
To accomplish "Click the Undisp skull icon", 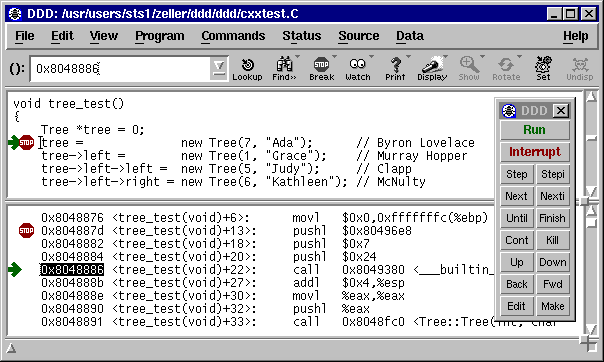I will (580, 65).
